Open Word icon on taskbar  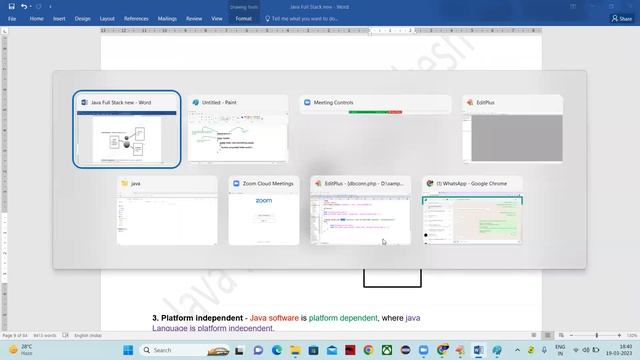pos(478,350)
